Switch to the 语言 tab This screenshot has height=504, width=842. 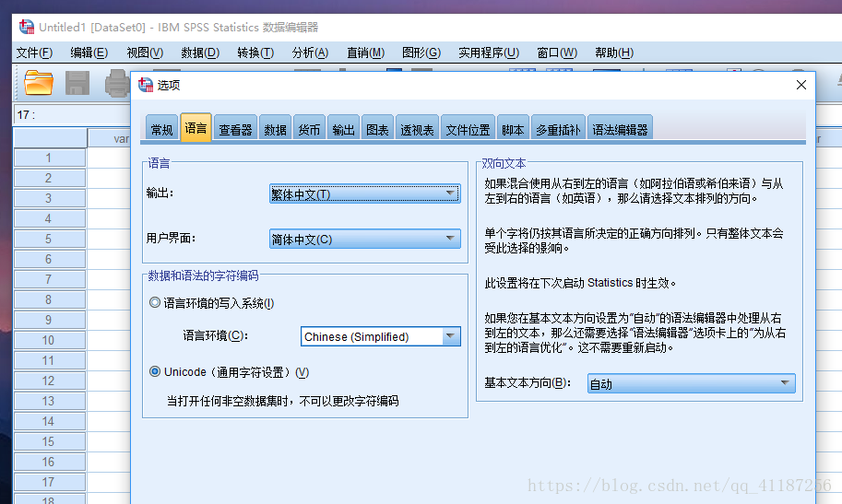(196, 128)
